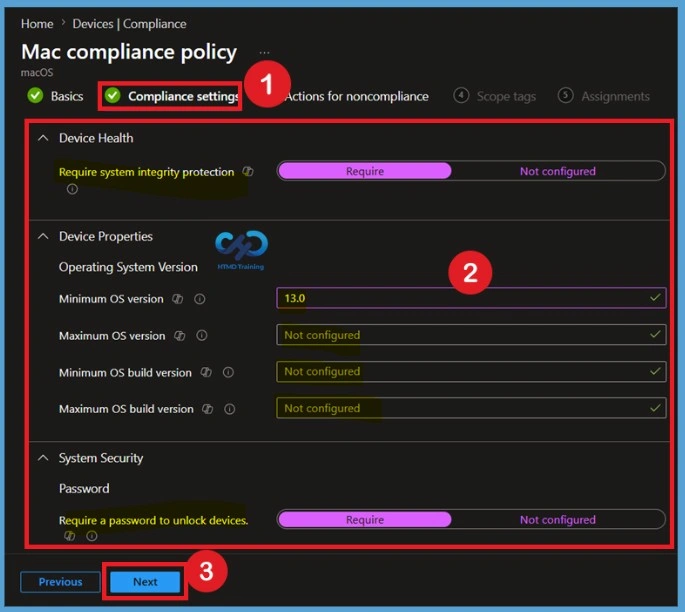Click the Previous button
Viewport: 685px width, 612px height.
60,582
